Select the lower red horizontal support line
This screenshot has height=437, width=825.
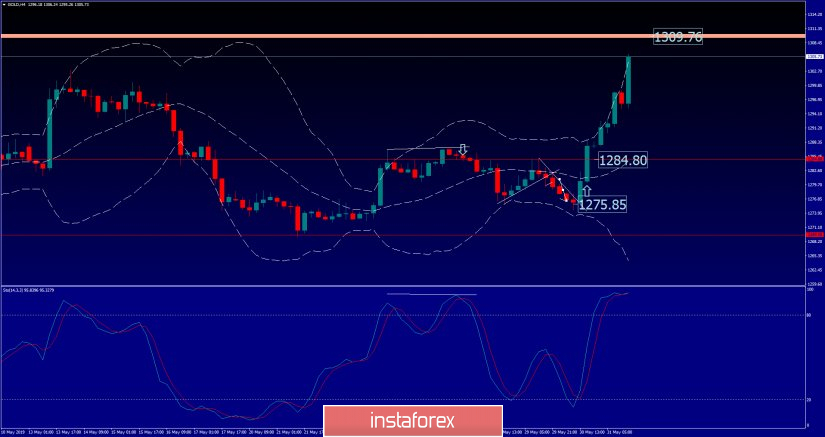point(403,235)
